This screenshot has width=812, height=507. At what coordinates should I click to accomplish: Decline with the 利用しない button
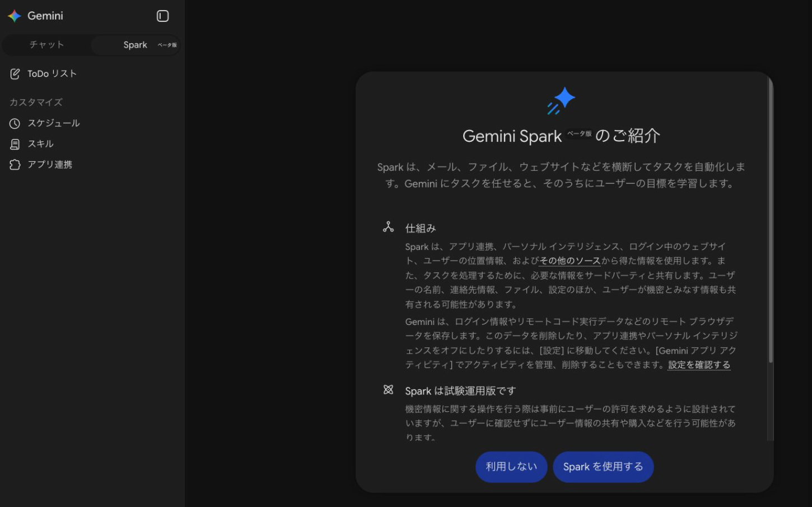click(511, 467)
